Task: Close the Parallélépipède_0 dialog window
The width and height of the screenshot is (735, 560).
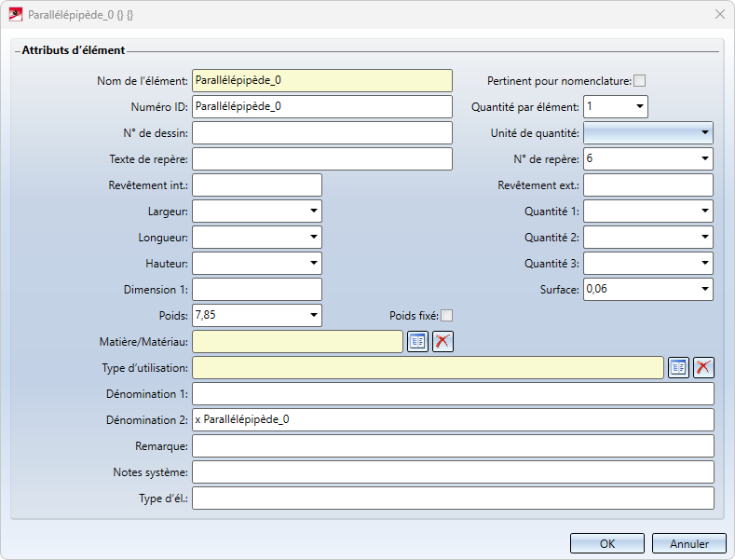Action: tap(719, 15)
